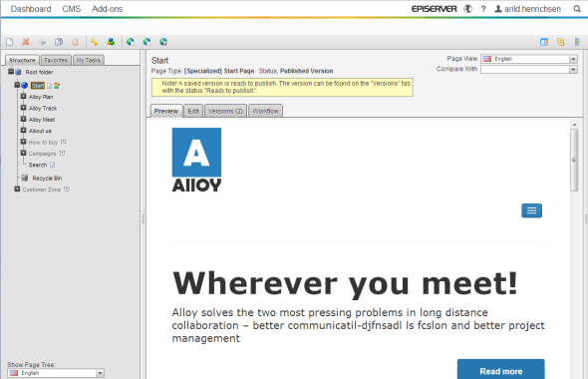The image size is (588, 379).
Task: Click the hamburger menu button in preview
Action: click(531, 210)
